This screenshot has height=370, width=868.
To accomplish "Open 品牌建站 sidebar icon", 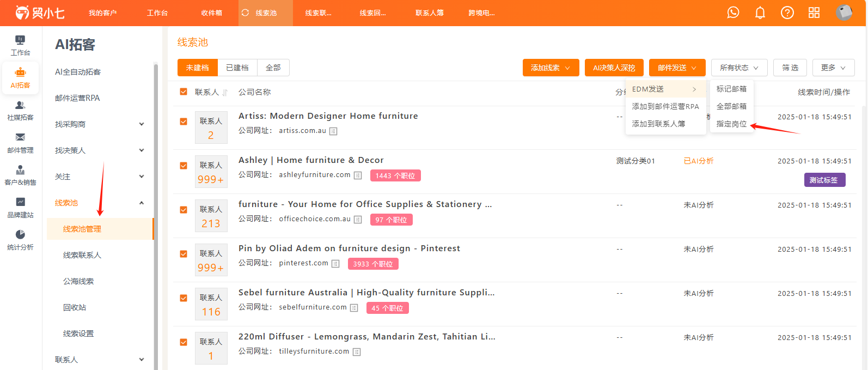I will [x=20, y=208].
